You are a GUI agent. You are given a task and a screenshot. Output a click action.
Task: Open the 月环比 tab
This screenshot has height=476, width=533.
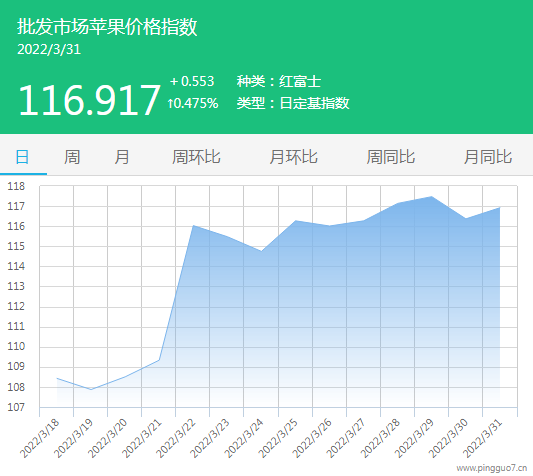(x=293, y=157)
